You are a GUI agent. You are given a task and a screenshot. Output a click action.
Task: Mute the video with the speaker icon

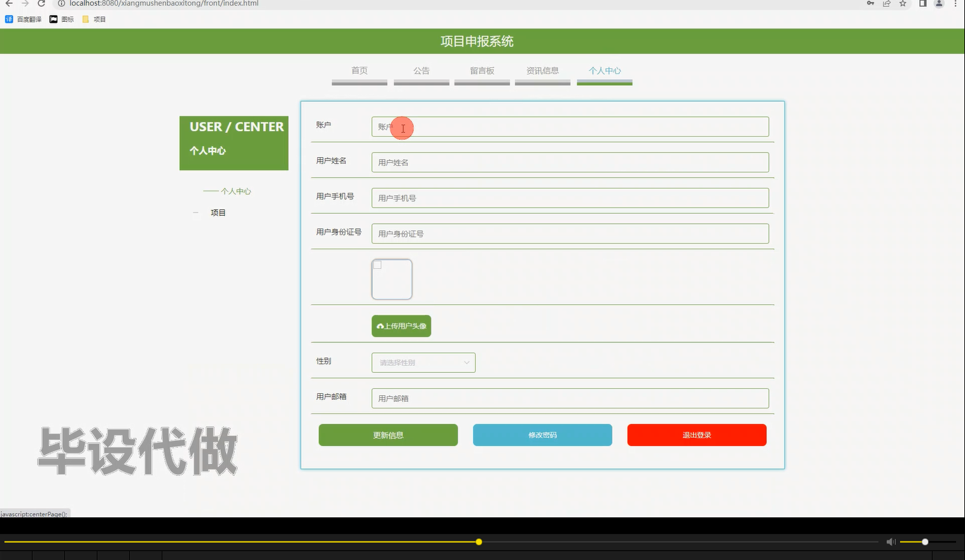891,542
